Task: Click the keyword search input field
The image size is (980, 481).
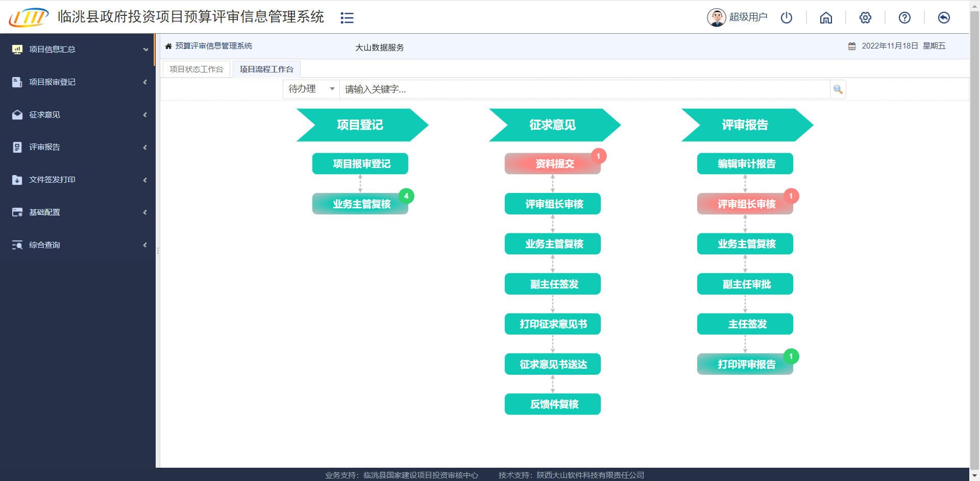Action: click(x=585, y=89)
